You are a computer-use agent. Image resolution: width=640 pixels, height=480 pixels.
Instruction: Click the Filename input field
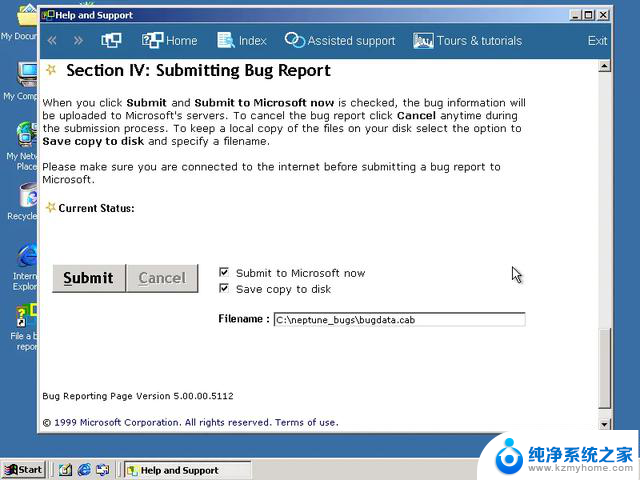[x=400, y=320]
